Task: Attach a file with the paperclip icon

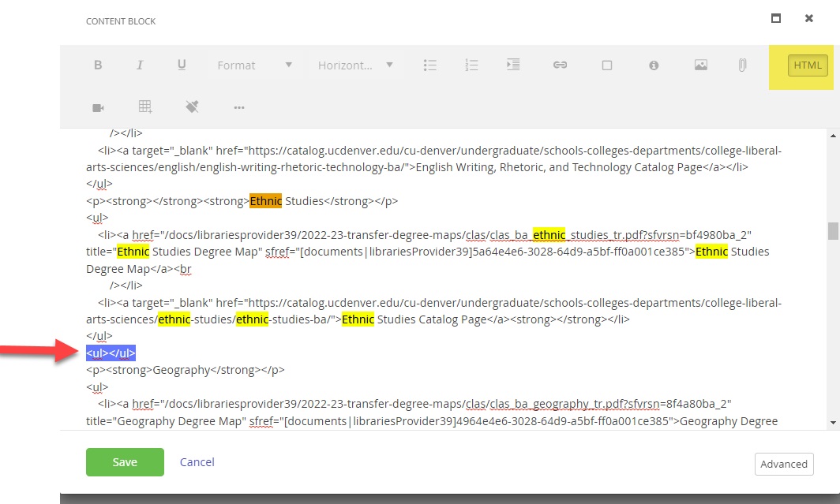Action: click(x=741, y=66)
